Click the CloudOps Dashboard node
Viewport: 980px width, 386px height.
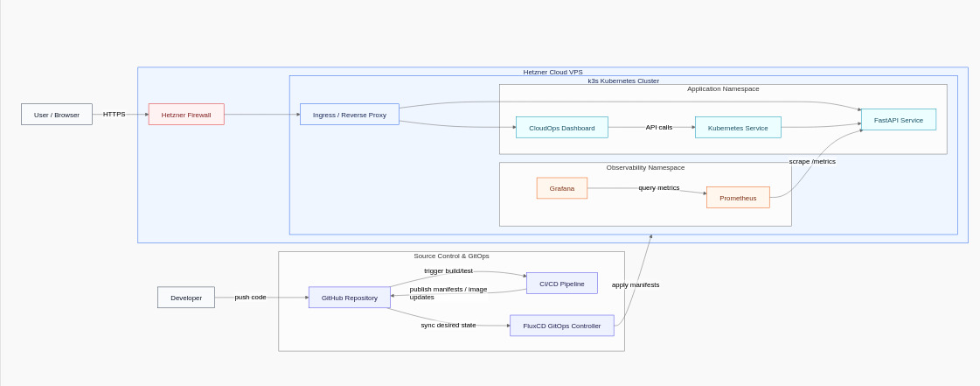tap(562, 128)
